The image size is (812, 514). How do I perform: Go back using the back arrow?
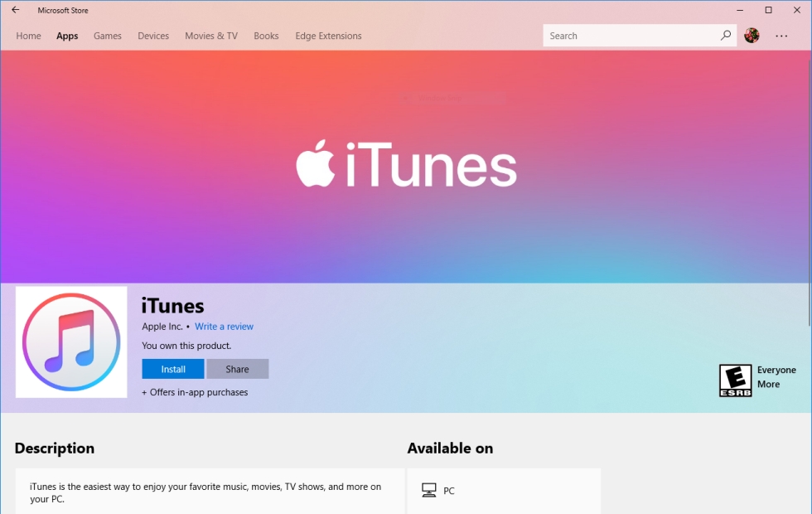16,10
